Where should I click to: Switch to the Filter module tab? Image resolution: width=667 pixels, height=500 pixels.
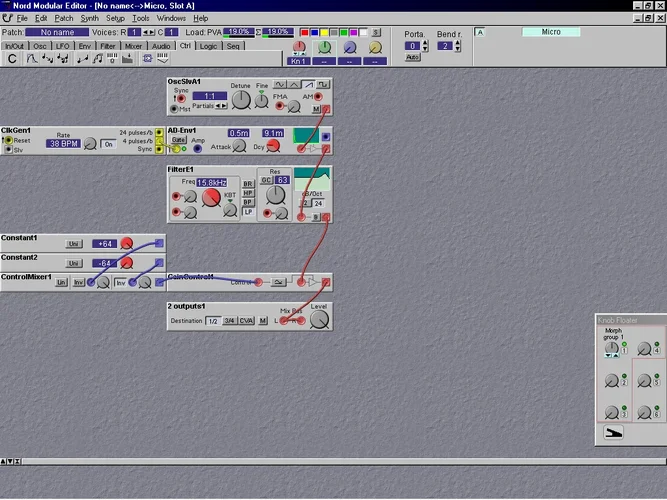108,45
